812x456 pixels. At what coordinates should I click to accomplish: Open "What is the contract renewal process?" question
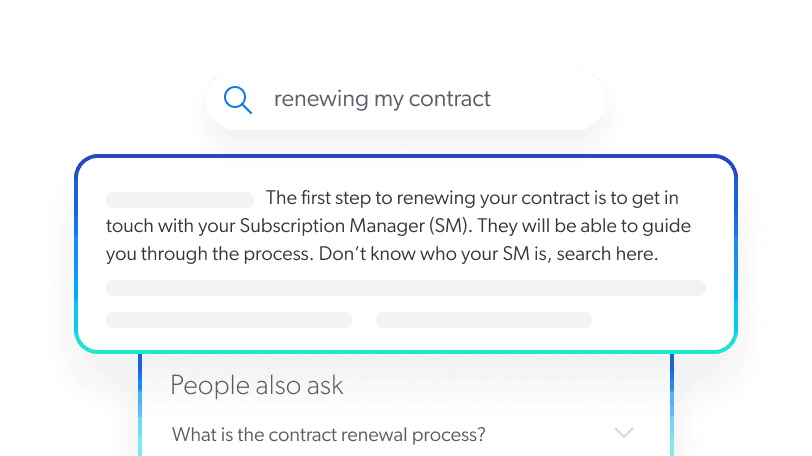[x=329, y=435]
